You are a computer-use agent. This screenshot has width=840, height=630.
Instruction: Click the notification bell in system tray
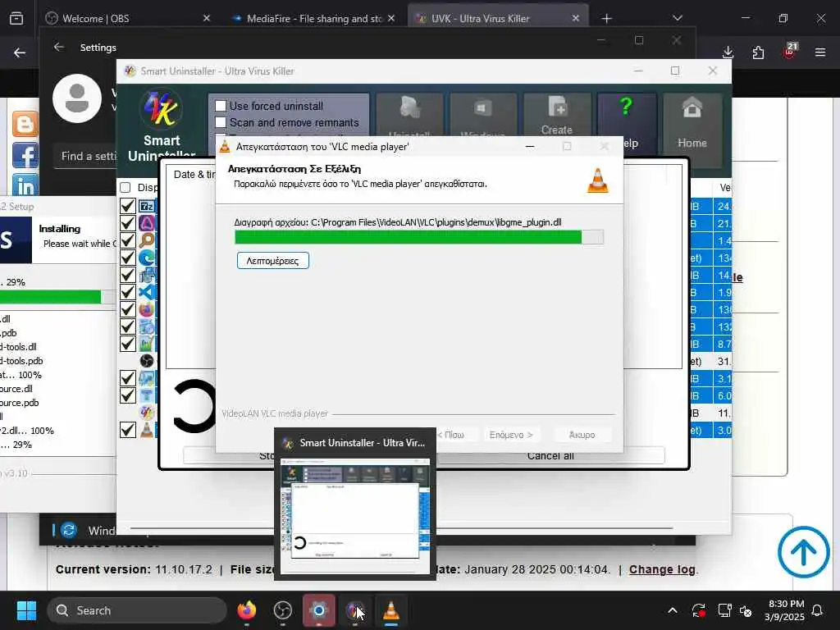[x=818, y=610]
